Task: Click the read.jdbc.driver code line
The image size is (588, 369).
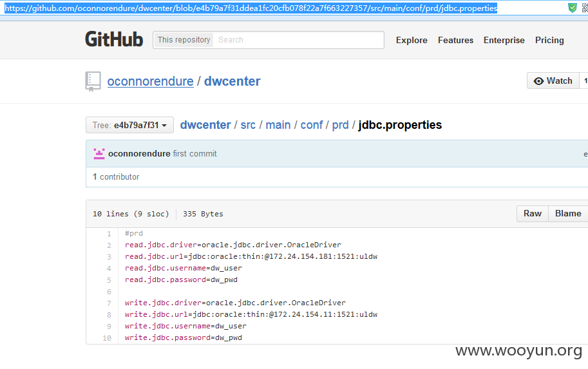Action: coord(233,245)
